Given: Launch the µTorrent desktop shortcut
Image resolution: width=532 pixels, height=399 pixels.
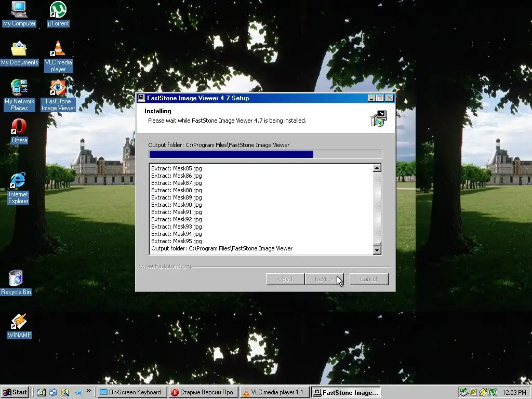Looking at the screenshot, I should tap(58, 14).
